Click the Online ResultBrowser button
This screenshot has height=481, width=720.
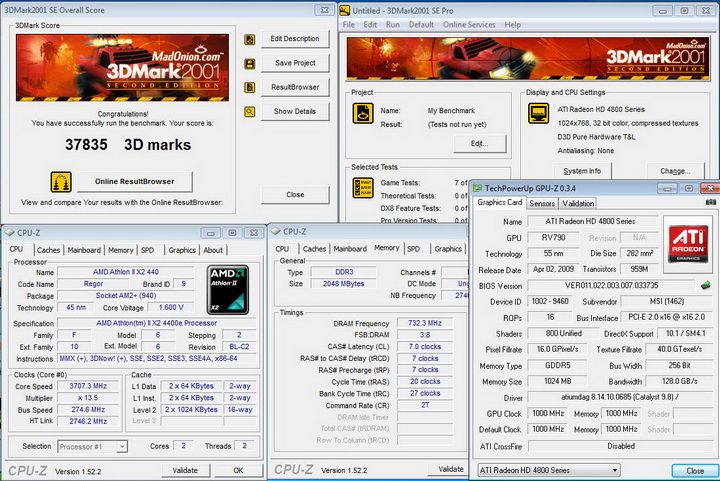click(x=135, y=182)
